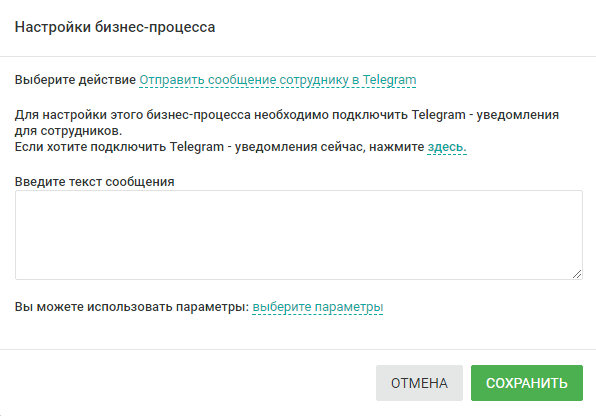The width and height of the screenshot is (596, 416).
Task: Click the 'Настройки бизнес-процесса' dialog title
Action: point(115,27)
